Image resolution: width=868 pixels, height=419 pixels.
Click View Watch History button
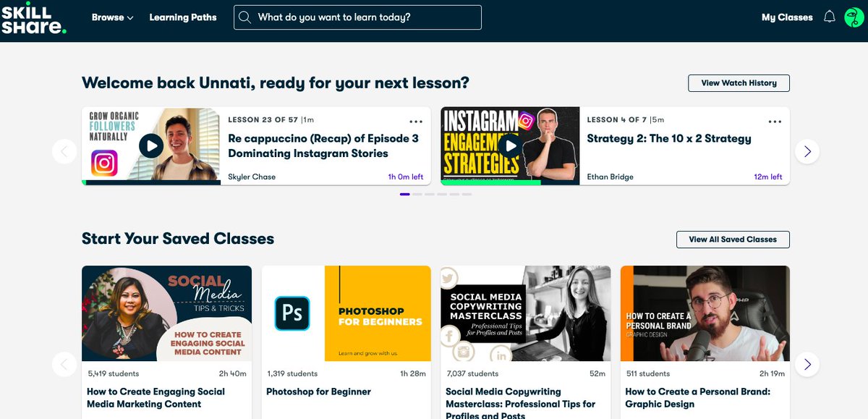click(739, 83)
